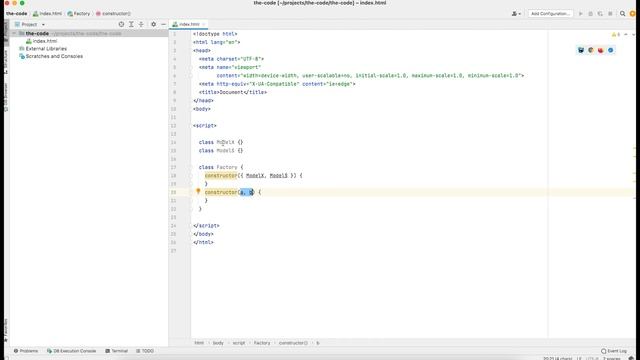This screenshot has height=360, width=640.
Task: Click the locate/select opened file icon in Project panel
Action: coord(121,24)
